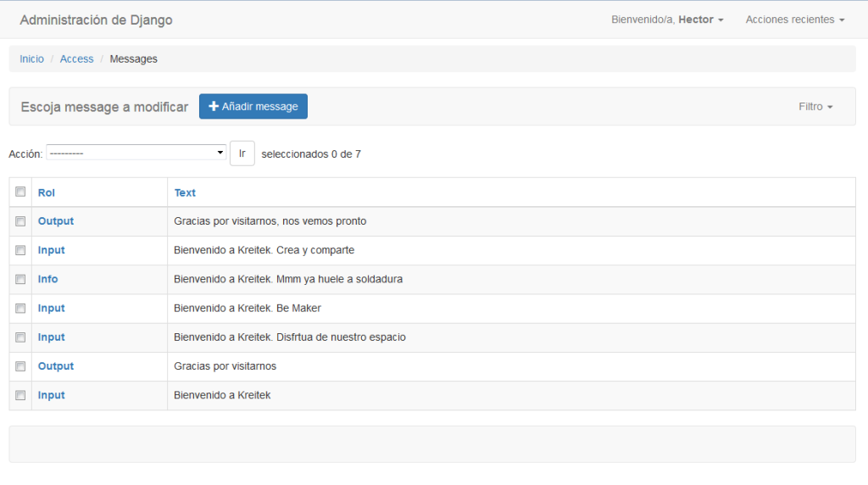Click the Añadir message button
Screen dimensions: 868x485
point(253,107)
